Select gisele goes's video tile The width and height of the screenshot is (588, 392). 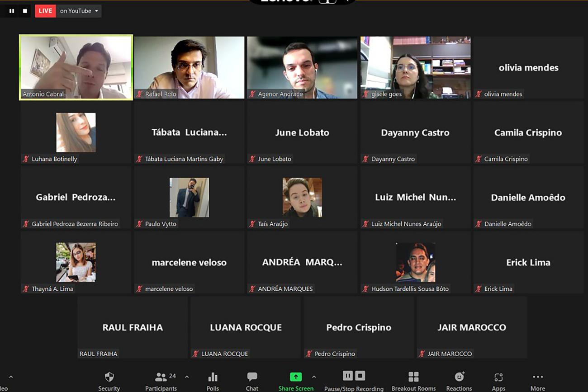click(x=415, y=67)
